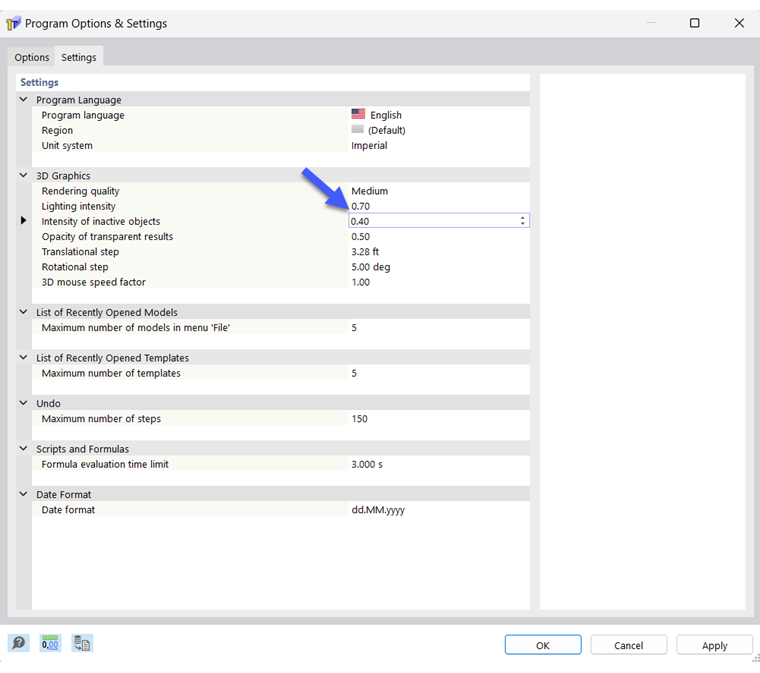Select the Rendering quality row label
The width and height of the screenshot is (760, 673).
[80, 191]
